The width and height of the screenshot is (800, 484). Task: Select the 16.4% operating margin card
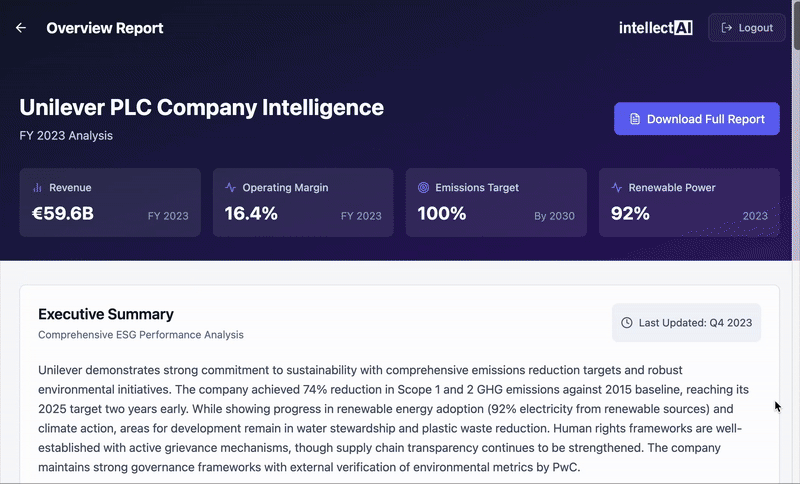point(303,202)
